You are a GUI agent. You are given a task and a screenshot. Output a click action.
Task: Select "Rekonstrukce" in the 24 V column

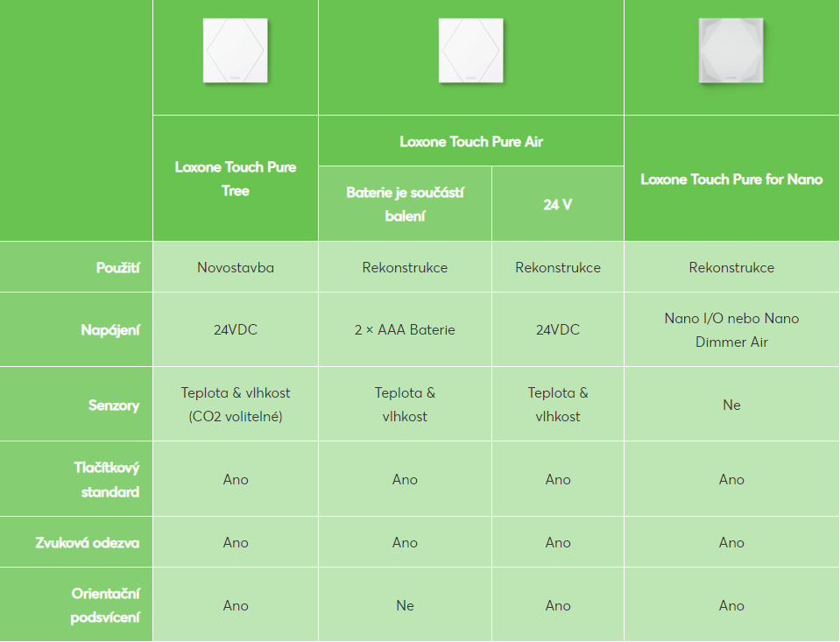pos(558,267)
